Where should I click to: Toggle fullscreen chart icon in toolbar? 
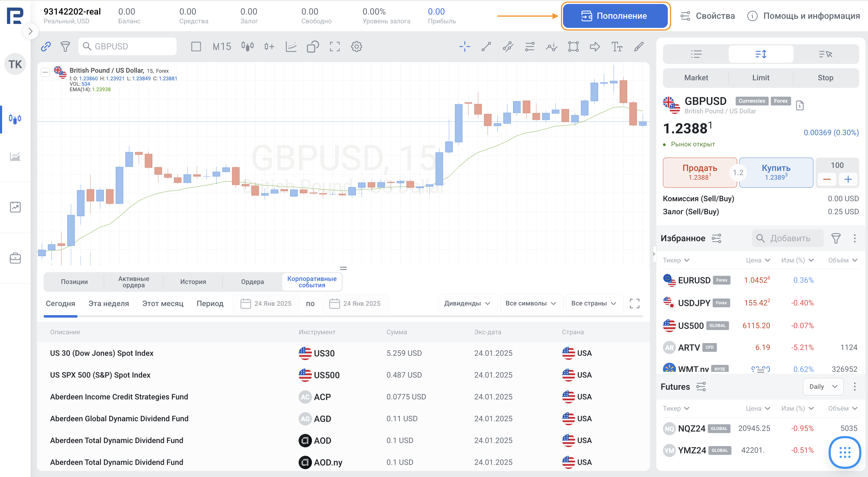[334, 47]
